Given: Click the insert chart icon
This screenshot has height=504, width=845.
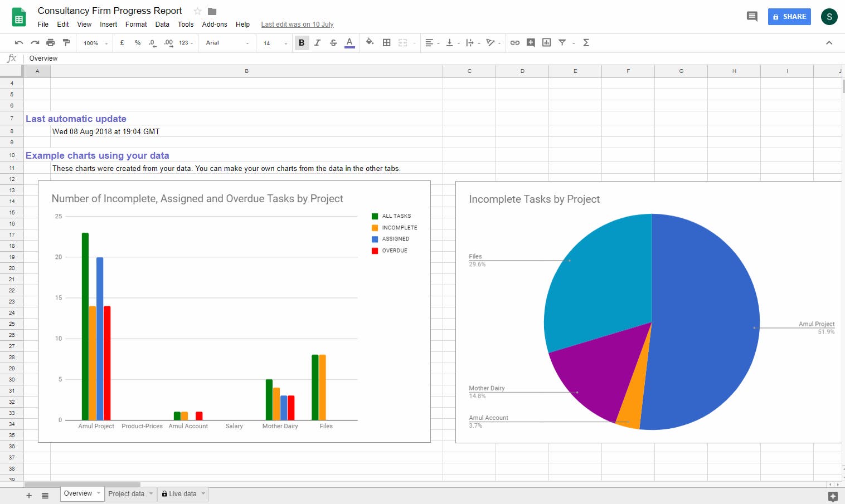Looking at the screenshot, I should (x=546, y=43).
